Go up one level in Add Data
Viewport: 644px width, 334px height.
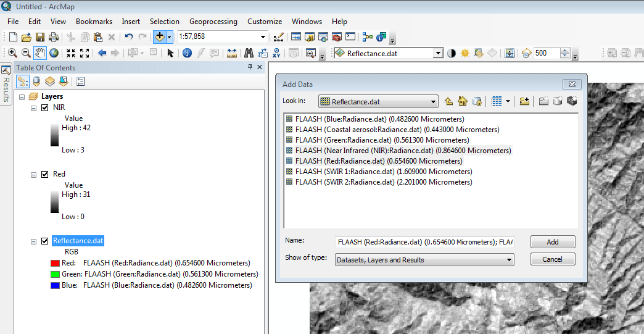pyautogui.click(x=449, y=101)
